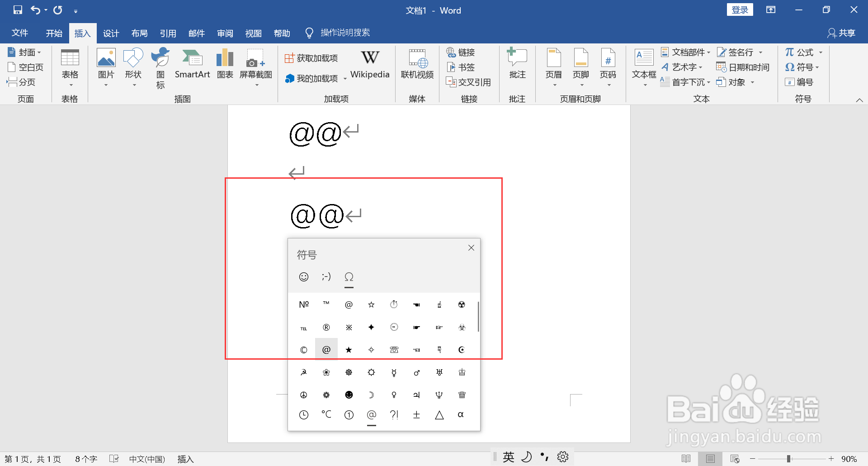Open the Wikipedia add-in
The width and height of the screenshot is (868, 466).
click(370, 64)
